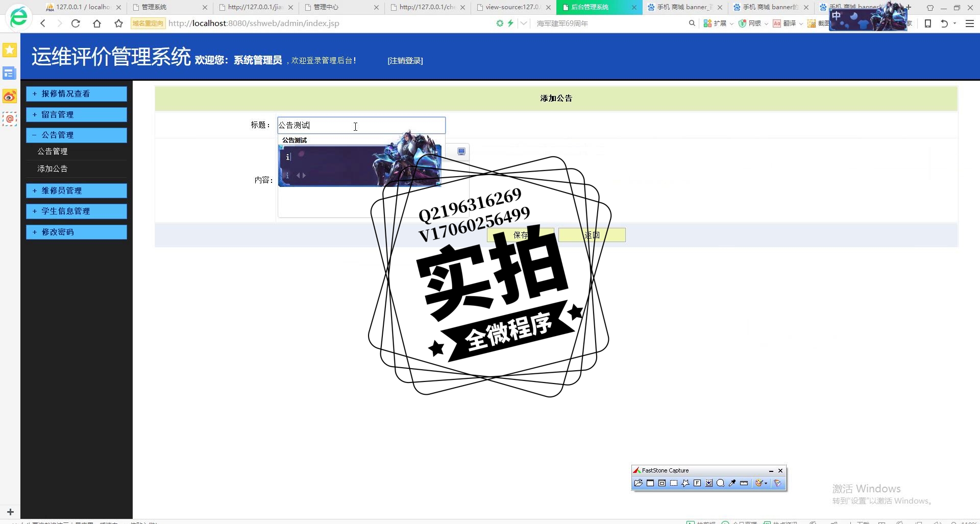Click the 返回 back button
The width and height of the screenshot is (980, 524).
[592, 235]
